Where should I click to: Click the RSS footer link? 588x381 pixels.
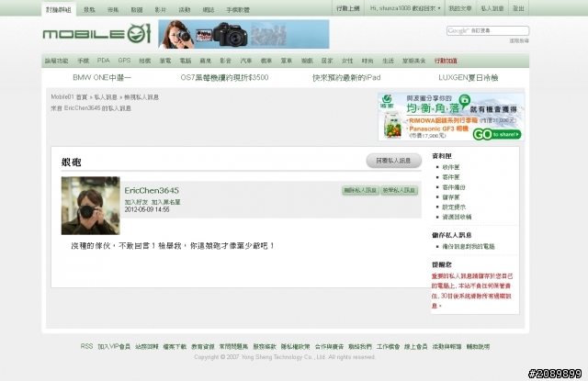86,346
